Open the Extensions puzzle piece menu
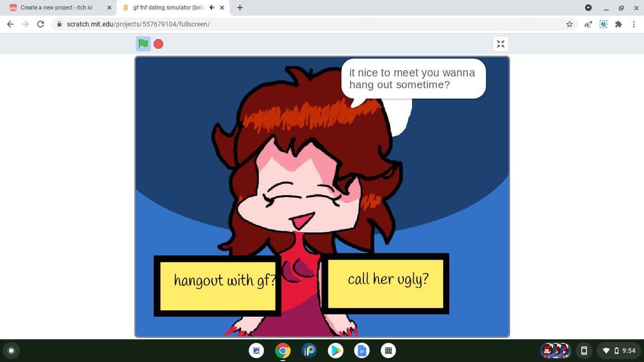Screen dimensions: 644x362 618,24
